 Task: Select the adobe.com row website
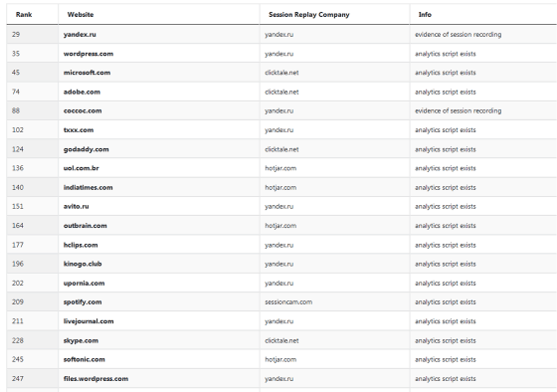pos(82,92)
